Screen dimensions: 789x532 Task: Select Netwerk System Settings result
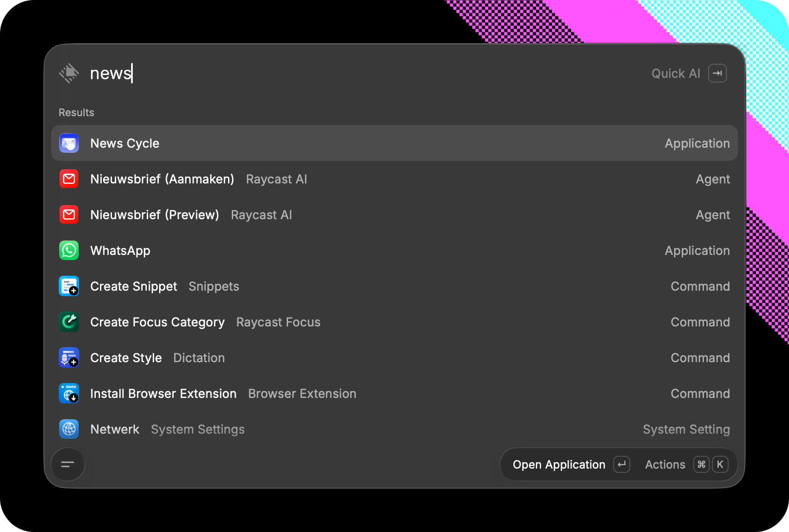point(394,429)
